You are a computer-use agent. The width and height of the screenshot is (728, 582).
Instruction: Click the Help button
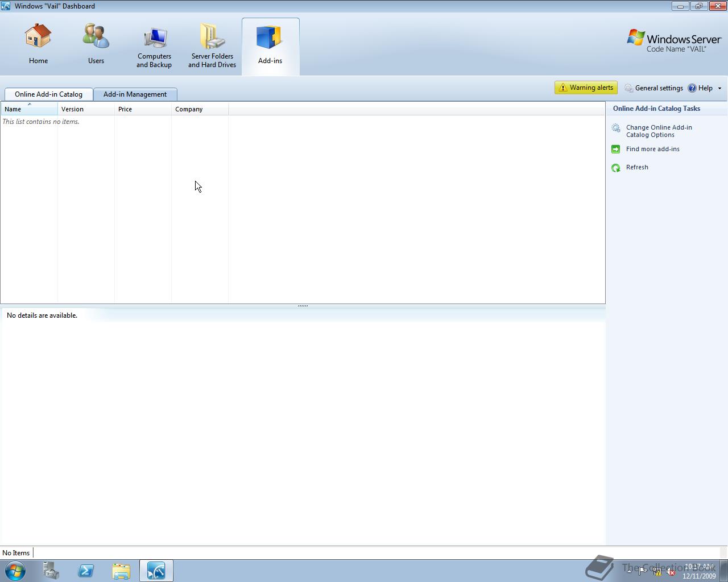point(700,88)
